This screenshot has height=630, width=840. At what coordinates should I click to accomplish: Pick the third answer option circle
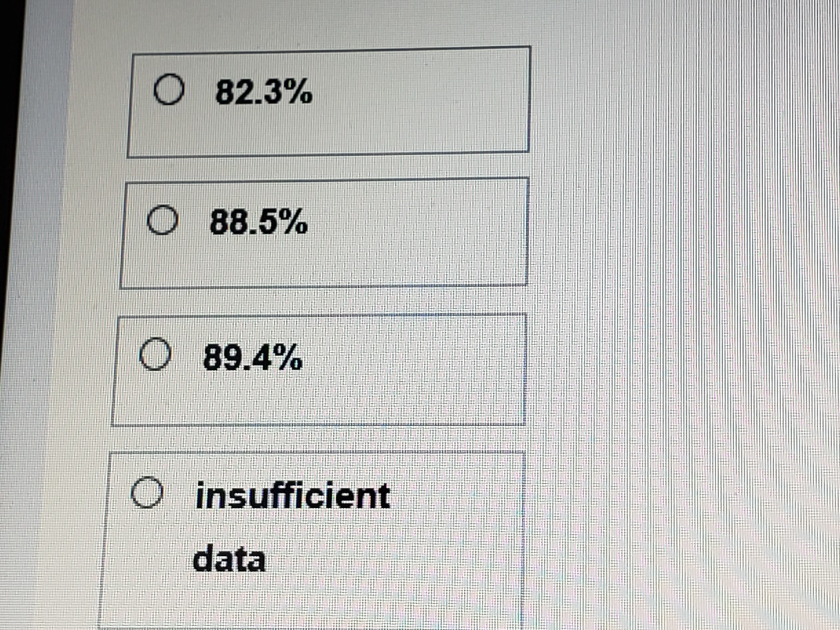pyautogui.click(x=155, y=355)
